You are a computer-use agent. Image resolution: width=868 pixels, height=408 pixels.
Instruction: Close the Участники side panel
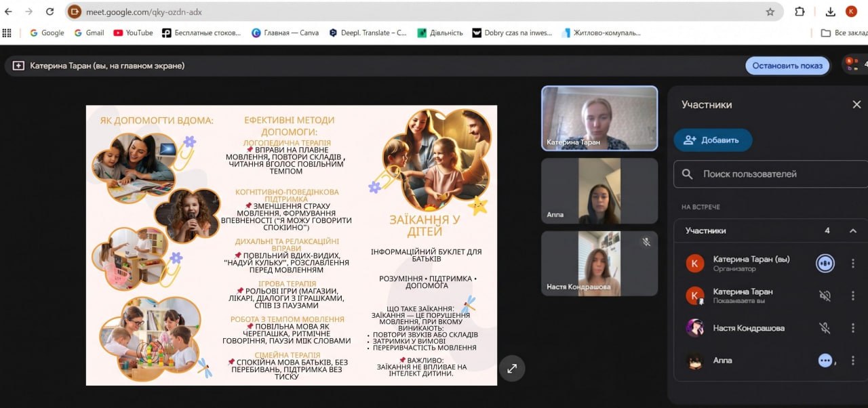pos(856,104)
